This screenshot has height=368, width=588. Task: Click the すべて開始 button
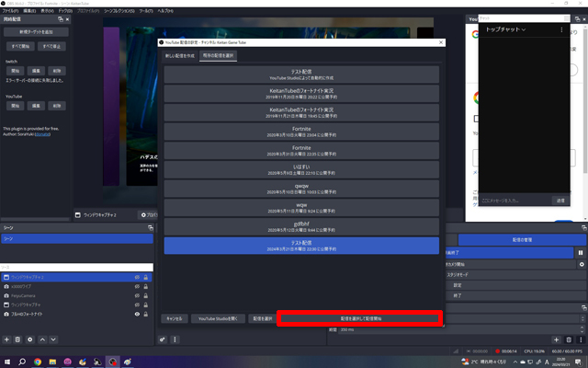(20, 46)
